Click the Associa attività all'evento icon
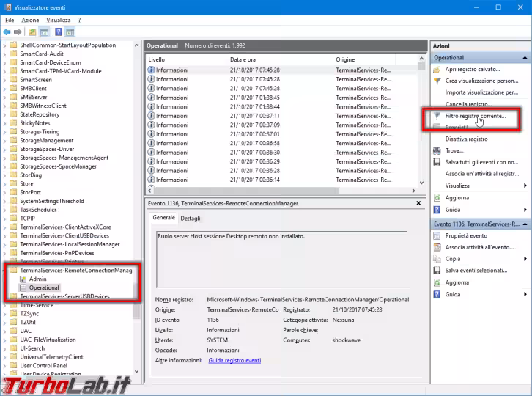This screenshot has width=532, height=396. [x=437, y=247]
